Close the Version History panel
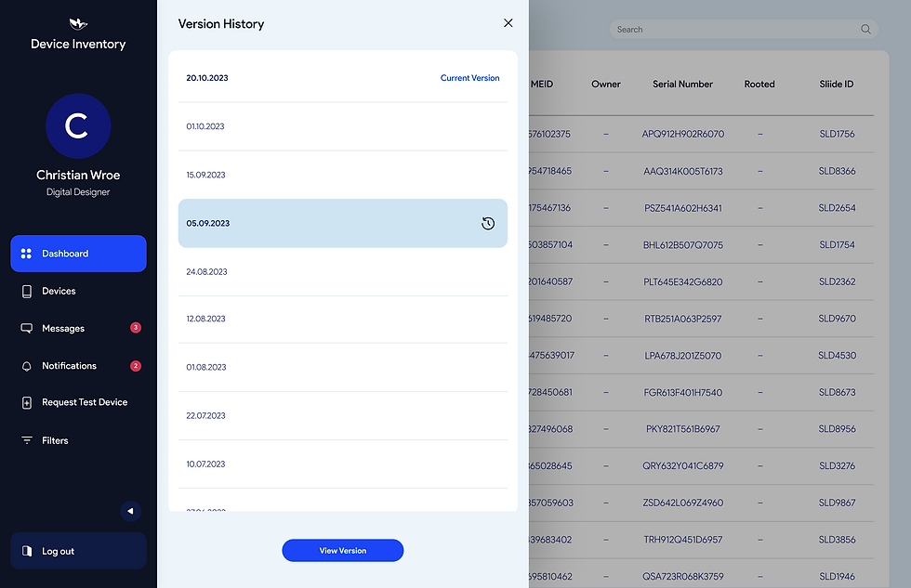 (x=508, y=23)
